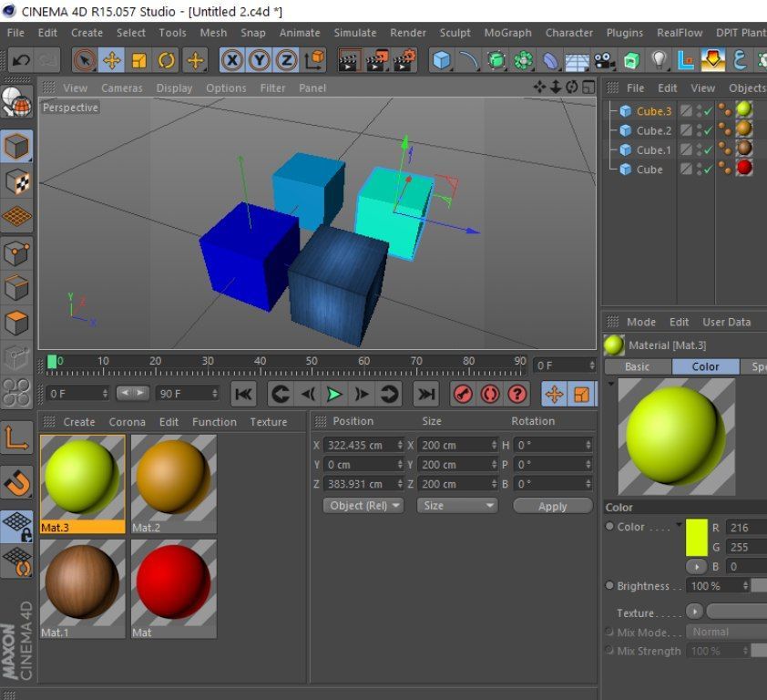This screenshot has height=700, width=767.
Task: Toggle Cube.2 visibility dots
Action: click(x=699, y=130)
